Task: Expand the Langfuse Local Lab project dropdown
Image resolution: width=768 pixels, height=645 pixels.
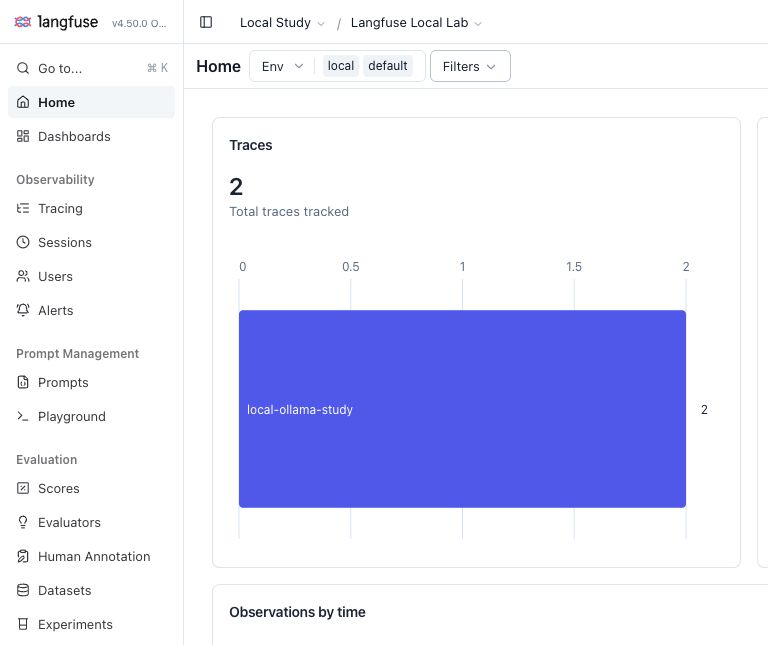Action: (x=416, y=23)
